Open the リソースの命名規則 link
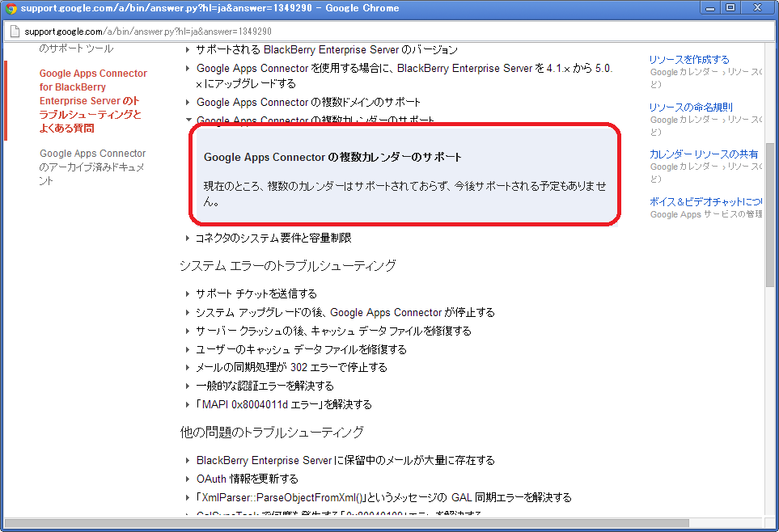 [x=691, y=108]
